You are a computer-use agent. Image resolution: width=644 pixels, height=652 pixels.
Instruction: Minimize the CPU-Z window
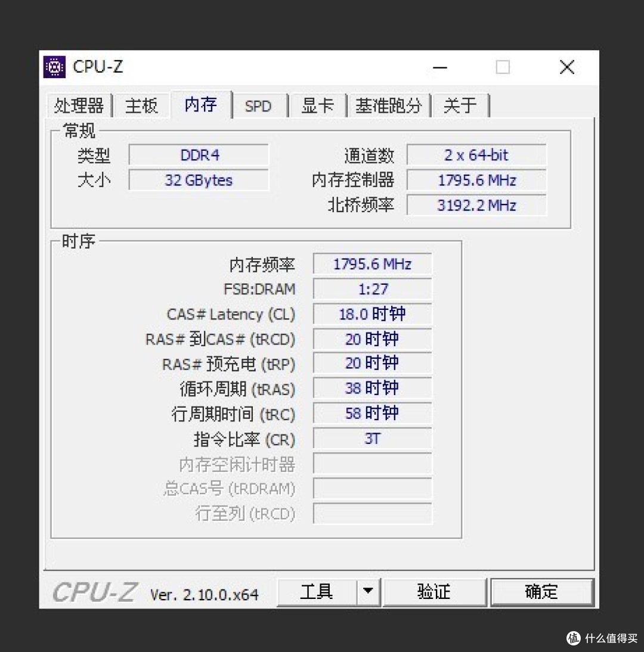pos(439,67)
